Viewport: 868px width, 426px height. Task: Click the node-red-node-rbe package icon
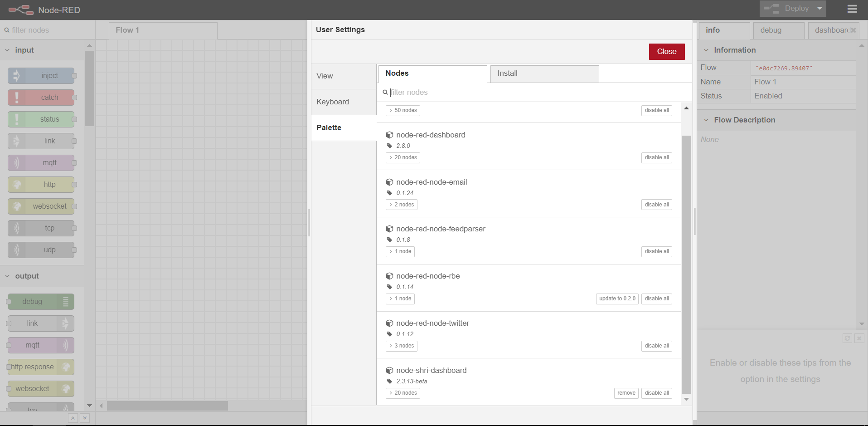[389, 276]
